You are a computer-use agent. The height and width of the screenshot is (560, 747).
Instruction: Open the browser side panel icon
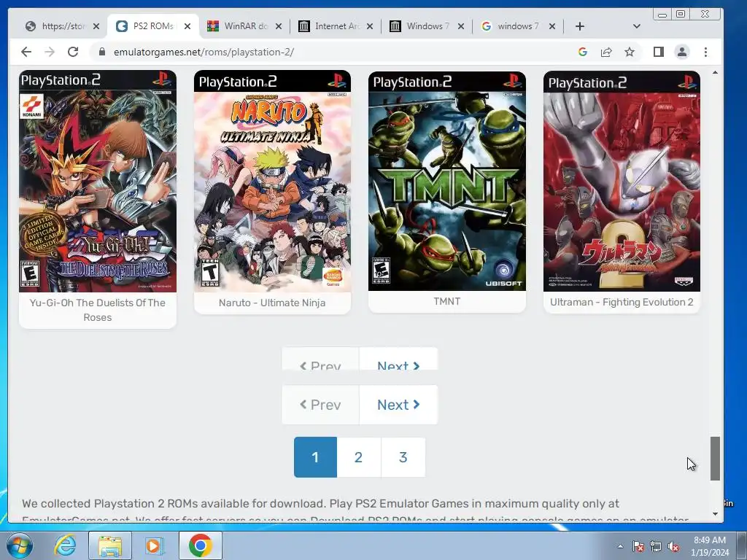pos(659,52)
